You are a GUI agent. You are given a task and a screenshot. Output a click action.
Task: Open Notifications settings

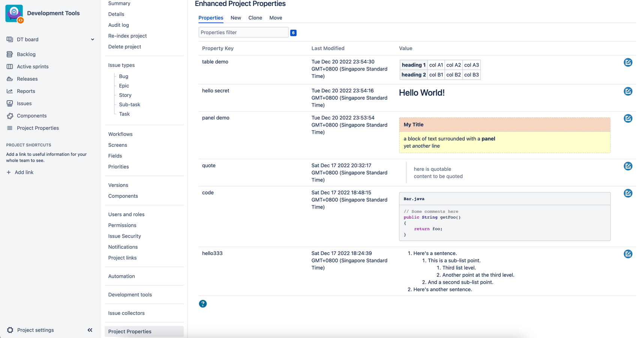[x=123, y=247]
